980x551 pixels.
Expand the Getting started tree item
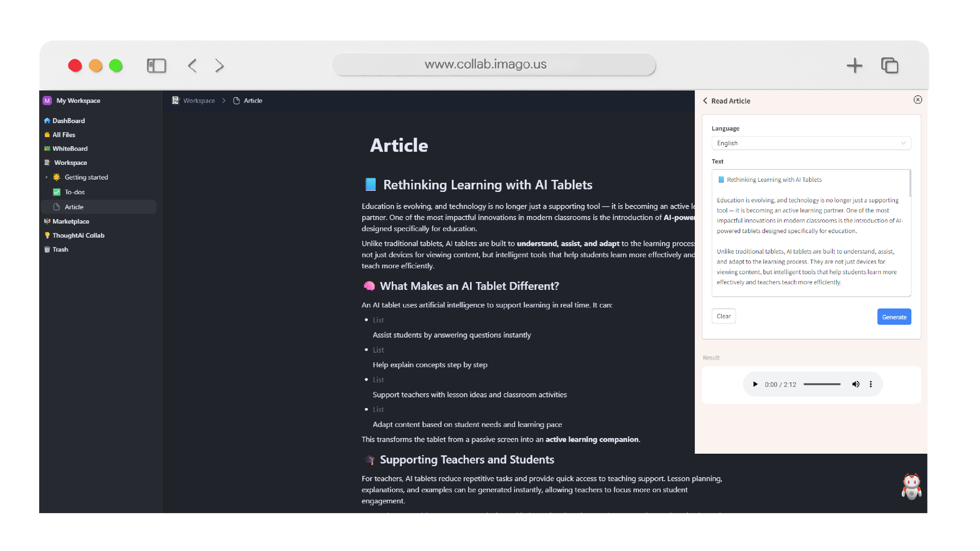pos(46,177)
